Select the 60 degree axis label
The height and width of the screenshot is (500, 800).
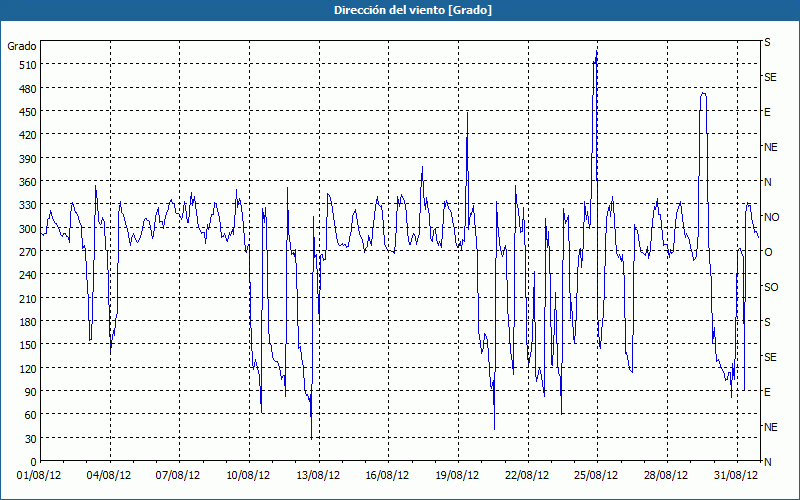coord(30,415)
